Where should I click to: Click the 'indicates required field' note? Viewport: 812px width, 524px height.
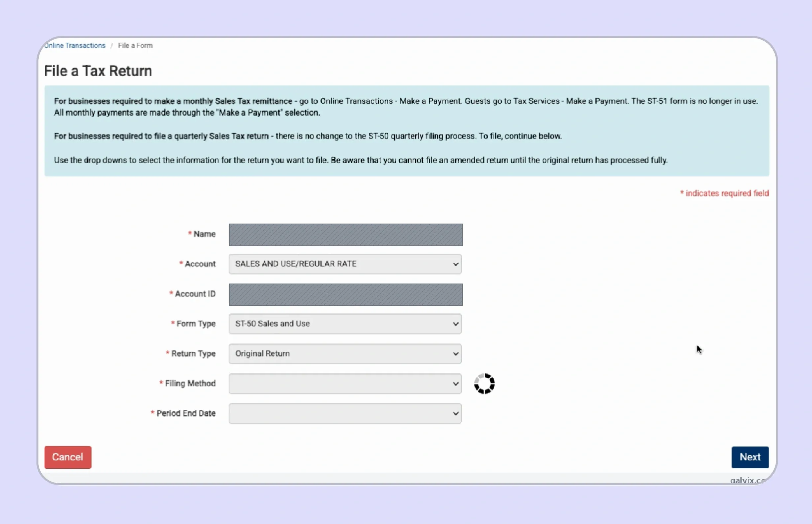click(x=724, y=193)
